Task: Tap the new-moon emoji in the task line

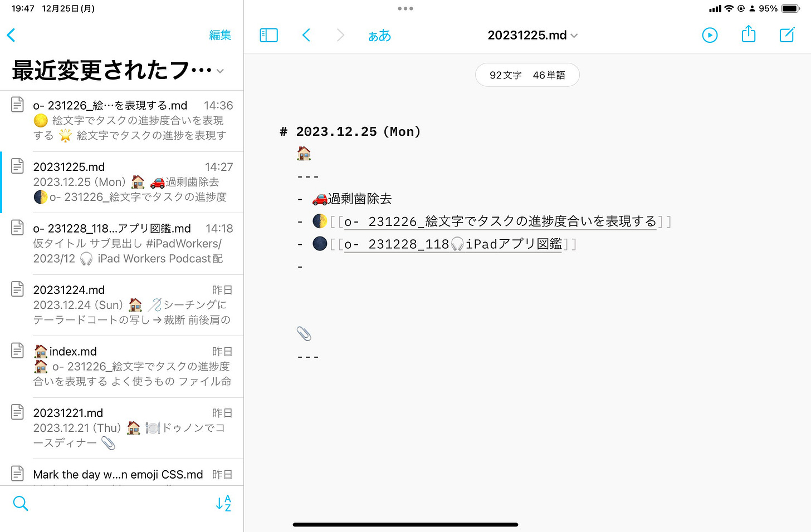Action: (x=320, y=244)
